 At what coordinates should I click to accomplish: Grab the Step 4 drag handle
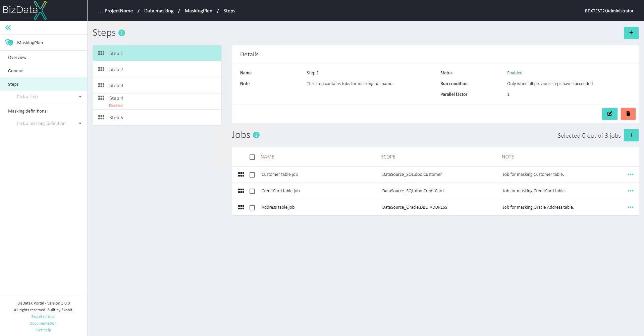click(x=101, y=98)
